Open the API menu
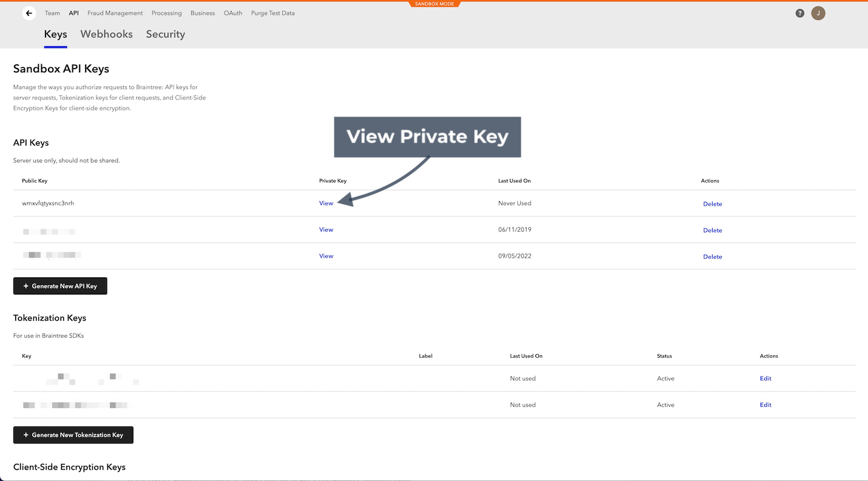 point(73,13)
